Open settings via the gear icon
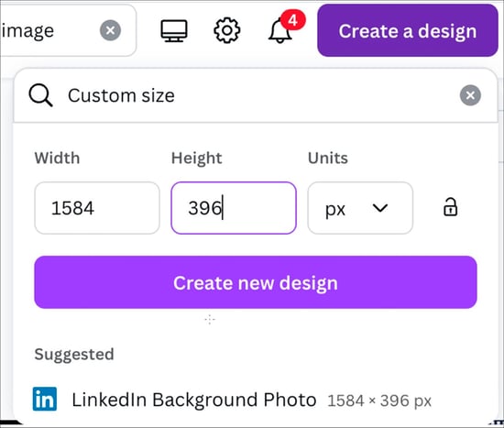The width and height of the screenshot is (504, 428). [x=227, y=30]
